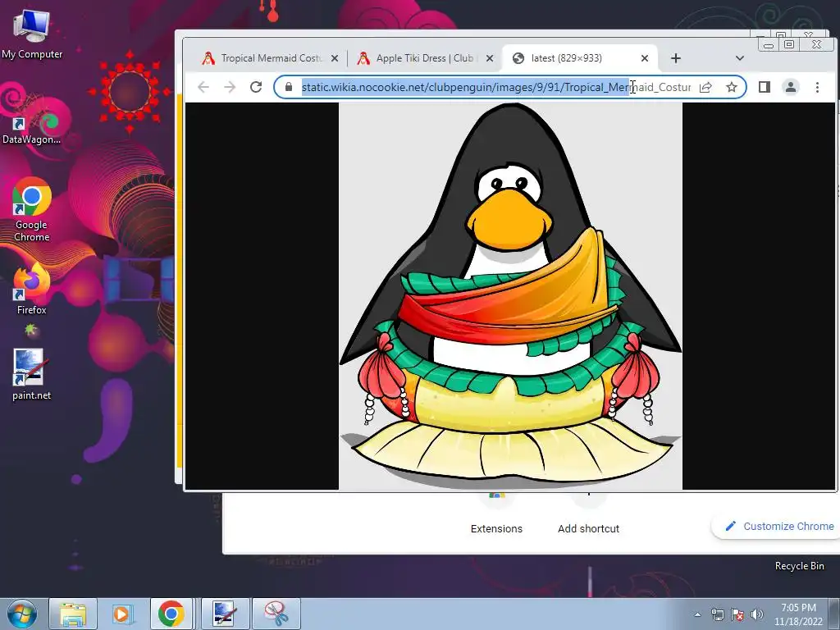Open network status tray icon
Screen dimensions: 840x630
point(717,614)
